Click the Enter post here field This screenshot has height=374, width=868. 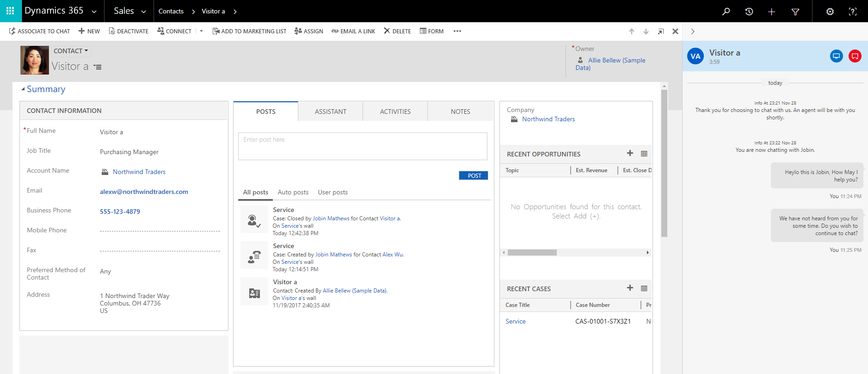pos(363,146)
